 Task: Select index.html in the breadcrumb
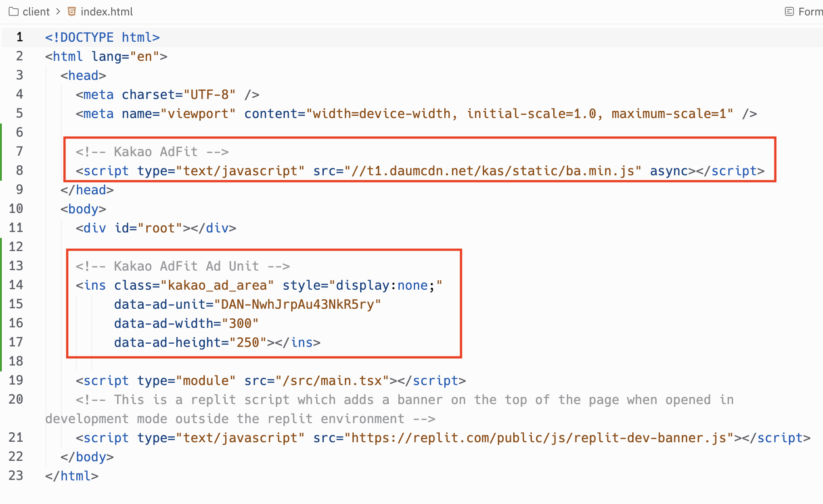(x=107, y=12)
